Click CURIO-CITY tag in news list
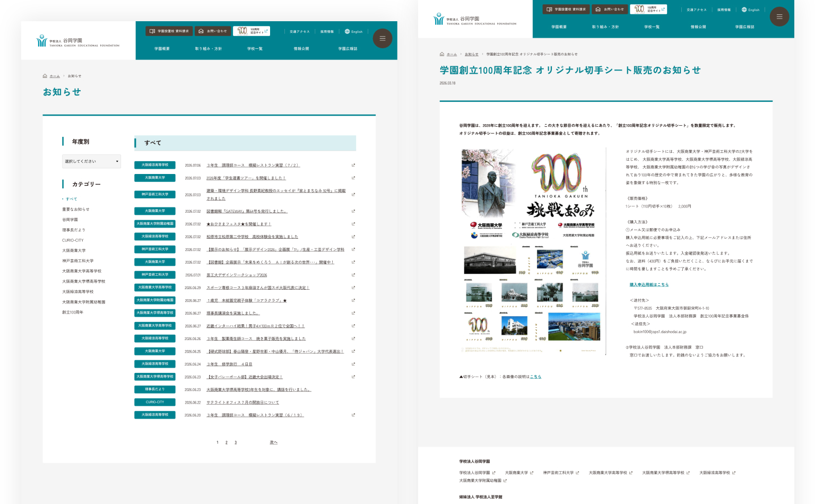815x504 pixels. pos(155,402)
